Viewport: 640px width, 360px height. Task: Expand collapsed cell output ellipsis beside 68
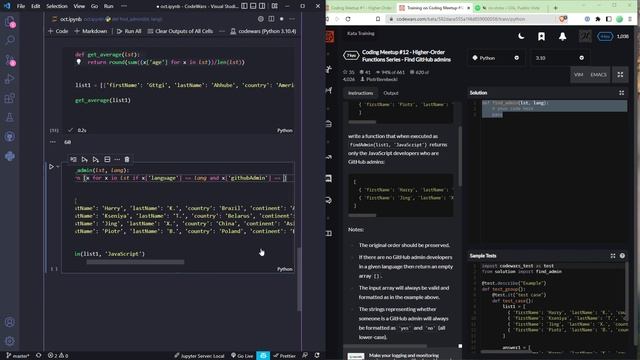pos(53,142)
